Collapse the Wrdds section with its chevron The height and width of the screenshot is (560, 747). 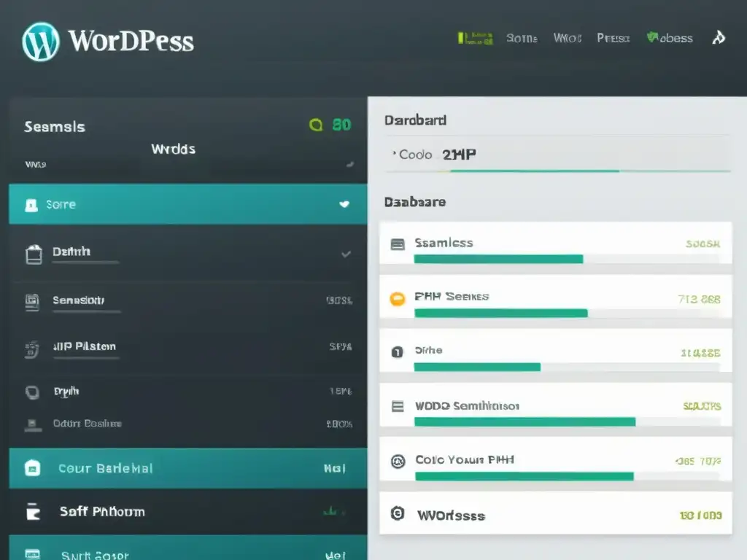pyautogui.click(x=350, y=164)
